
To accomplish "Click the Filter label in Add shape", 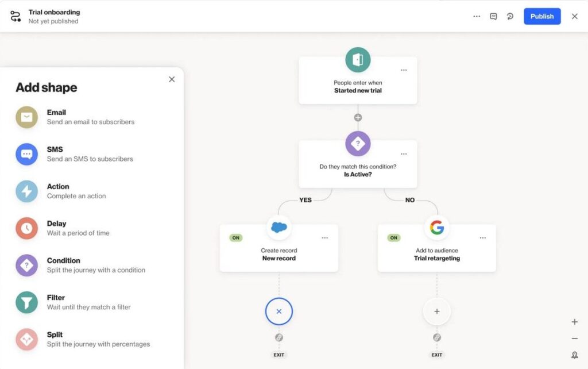I will tap(56, 298).
